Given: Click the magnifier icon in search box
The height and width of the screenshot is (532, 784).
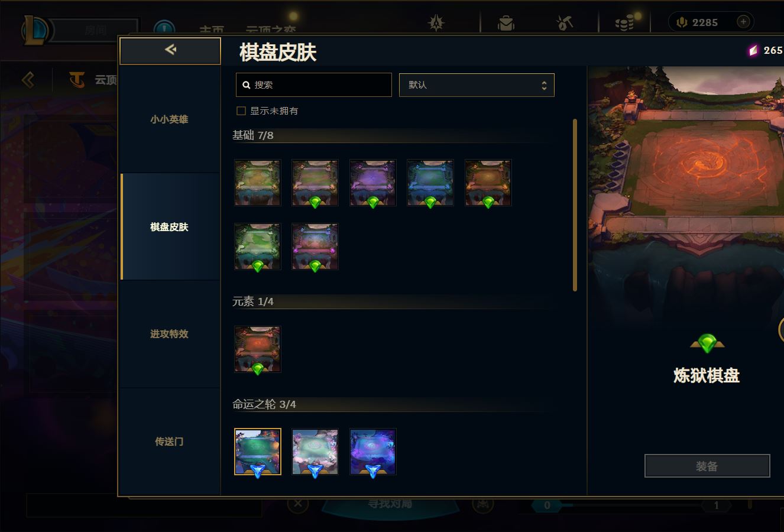Looking at the screenshot, I should 247,85.
